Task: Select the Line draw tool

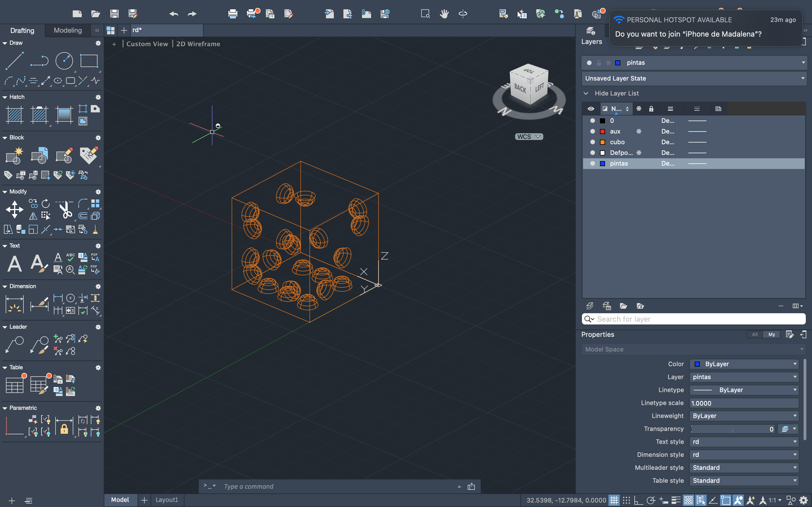Action: (x=14, y=61)
